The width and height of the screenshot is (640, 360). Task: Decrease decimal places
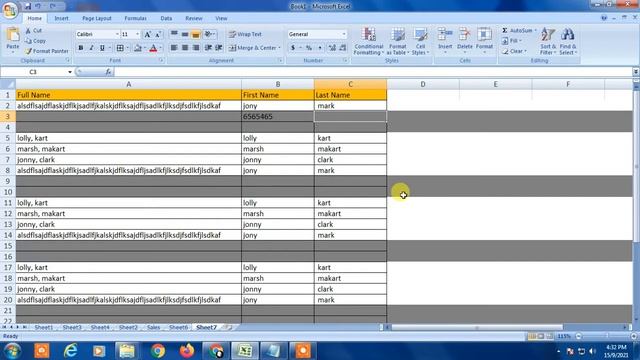point(343,48)
